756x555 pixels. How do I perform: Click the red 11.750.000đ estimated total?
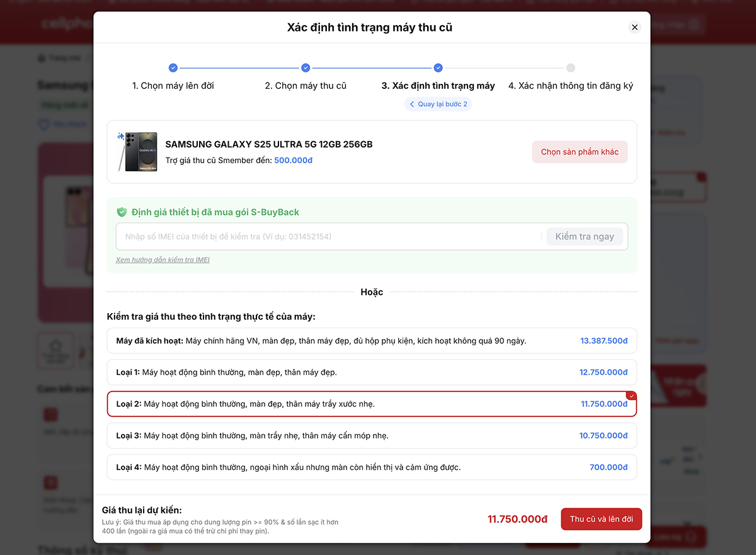point(518,519)
